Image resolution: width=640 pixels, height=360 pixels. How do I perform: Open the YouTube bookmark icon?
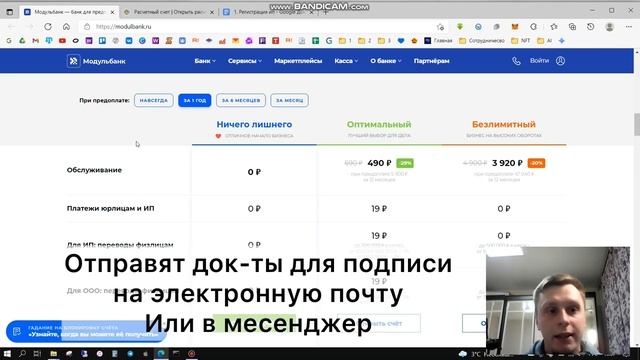coord(62,40)
